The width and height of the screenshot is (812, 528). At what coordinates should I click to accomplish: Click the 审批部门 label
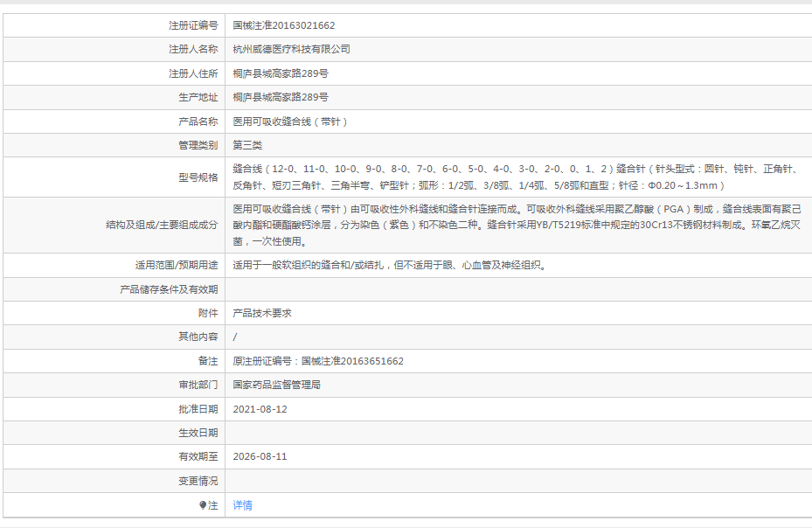point(198,385)
